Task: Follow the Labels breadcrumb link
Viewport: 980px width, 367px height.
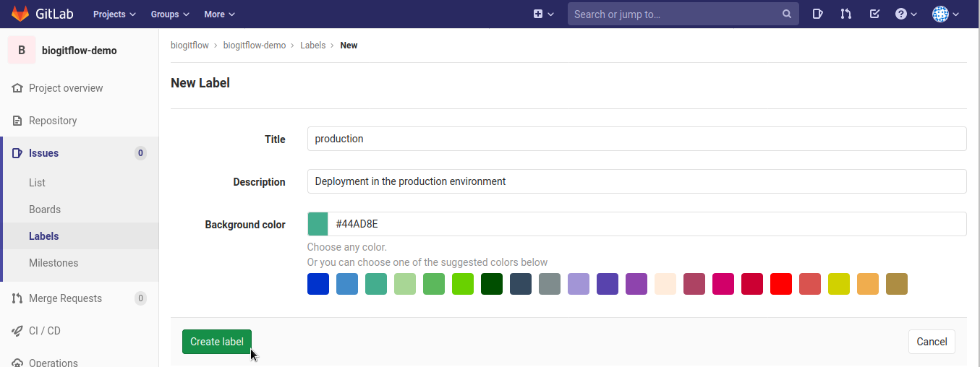Action: (313, 46)
